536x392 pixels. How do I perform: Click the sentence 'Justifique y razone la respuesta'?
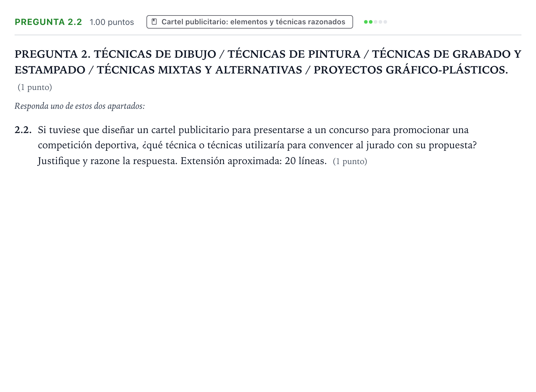108,161
